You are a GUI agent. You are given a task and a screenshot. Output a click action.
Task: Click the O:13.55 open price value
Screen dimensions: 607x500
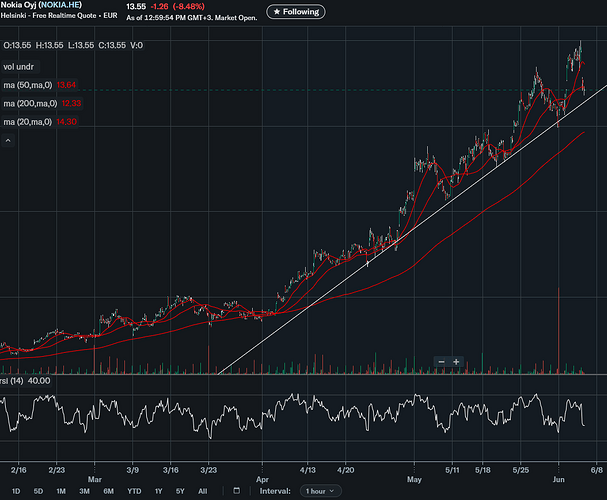coord(17,45)
